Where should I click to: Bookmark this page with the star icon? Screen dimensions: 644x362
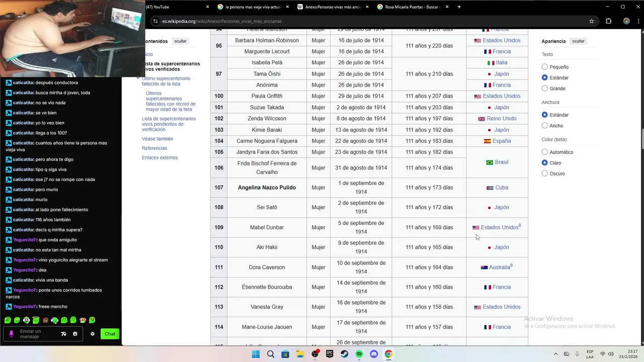tap(592, 21)
